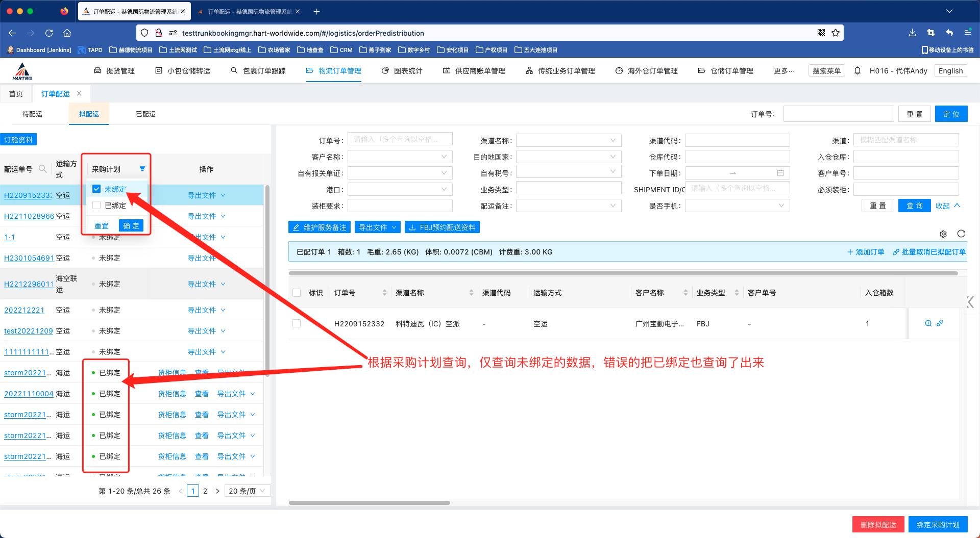This screenshot has width=980, height=538.
Task: Open the 导出文件 dropdown above the table
Action: click(x=377, y=227)
